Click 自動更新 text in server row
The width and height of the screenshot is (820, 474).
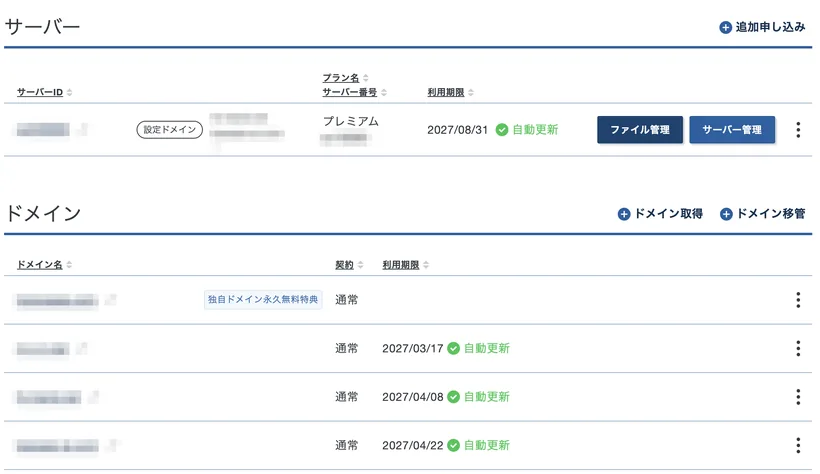(x=535, y=130)
